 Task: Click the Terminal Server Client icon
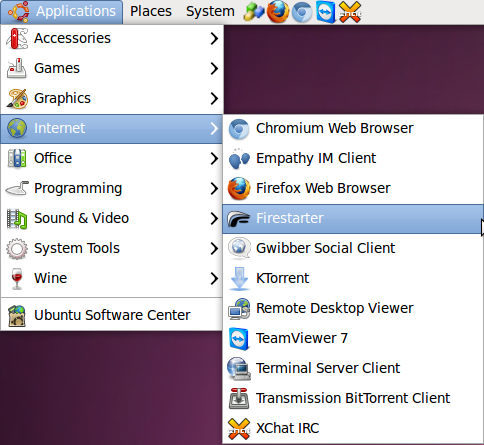click(x=239, y=369)
